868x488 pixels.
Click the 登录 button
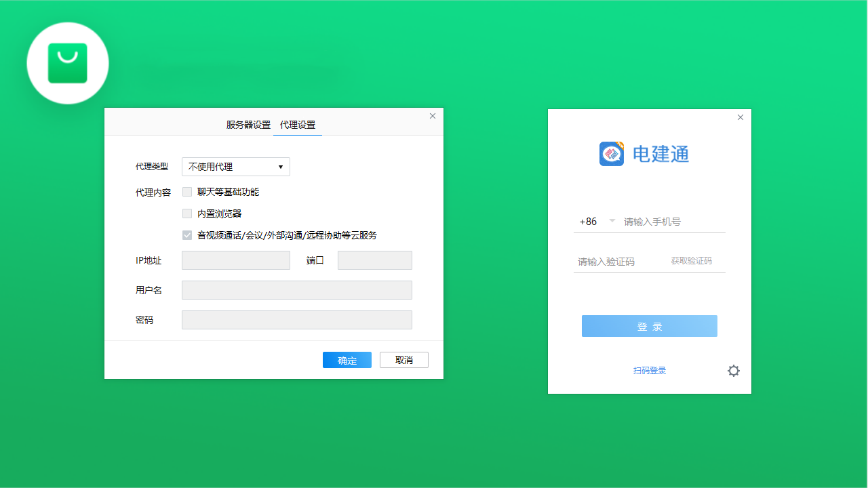click(649, 325)
